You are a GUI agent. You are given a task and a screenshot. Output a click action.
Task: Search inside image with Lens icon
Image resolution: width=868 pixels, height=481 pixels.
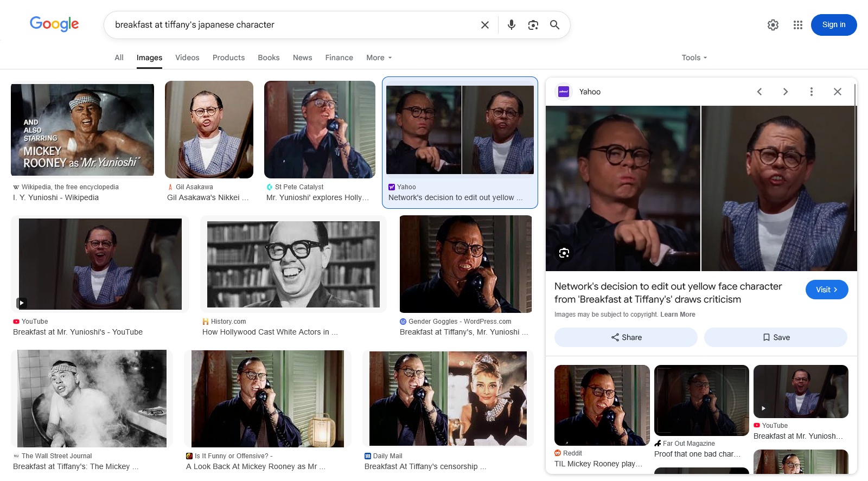564,253
